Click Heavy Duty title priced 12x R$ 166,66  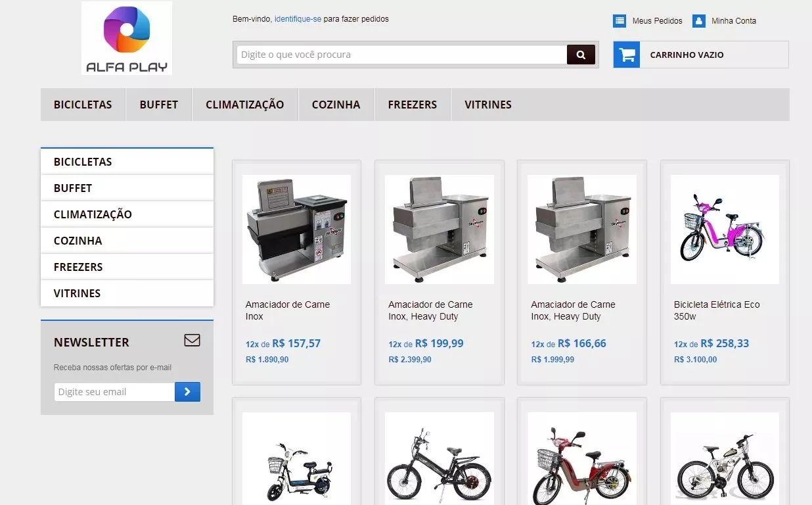573,310
